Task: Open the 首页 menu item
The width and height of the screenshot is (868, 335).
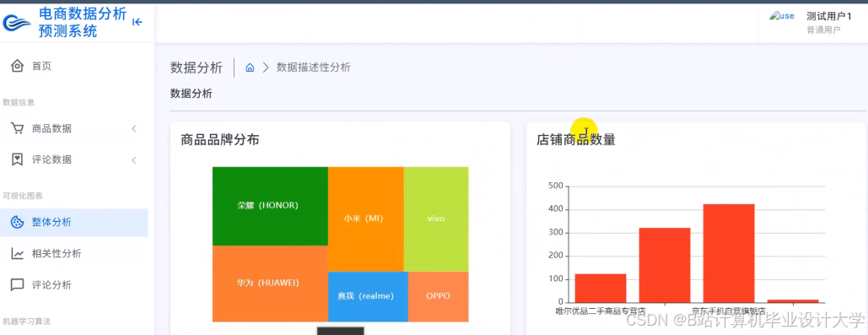Action: click(74, 66)
